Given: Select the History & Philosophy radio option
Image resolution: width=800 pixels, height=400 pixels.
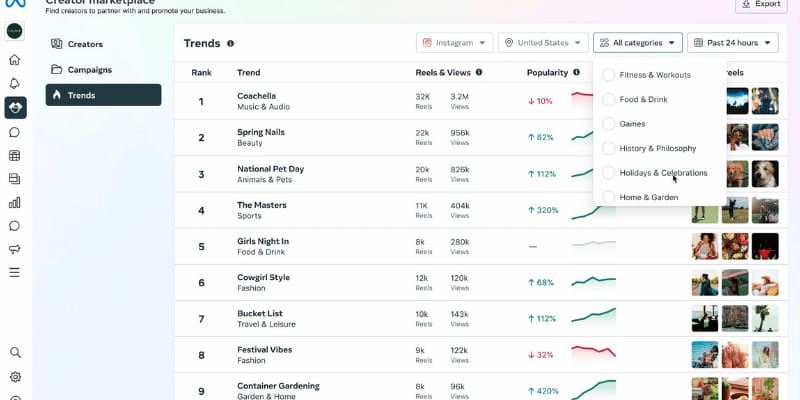Looking at the screenshot, I should 608,148.
